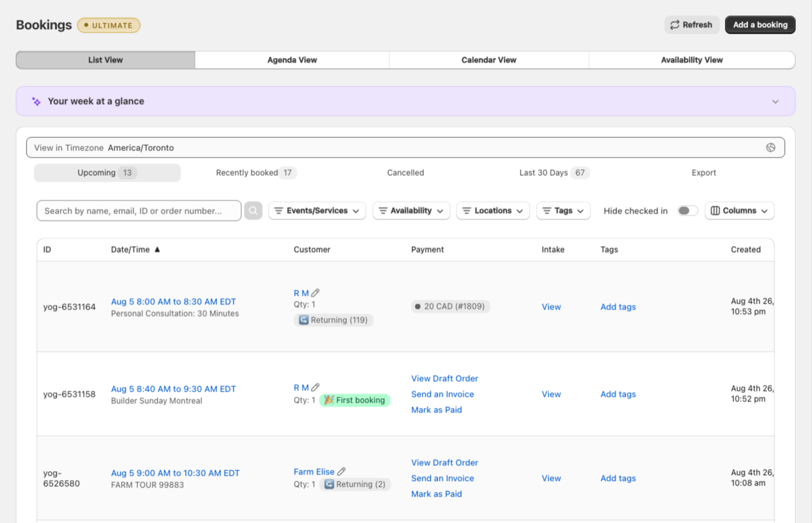812x523 pixels.
Task: View Draft Order for FARM TOUR booking
Action: point(445,463)
